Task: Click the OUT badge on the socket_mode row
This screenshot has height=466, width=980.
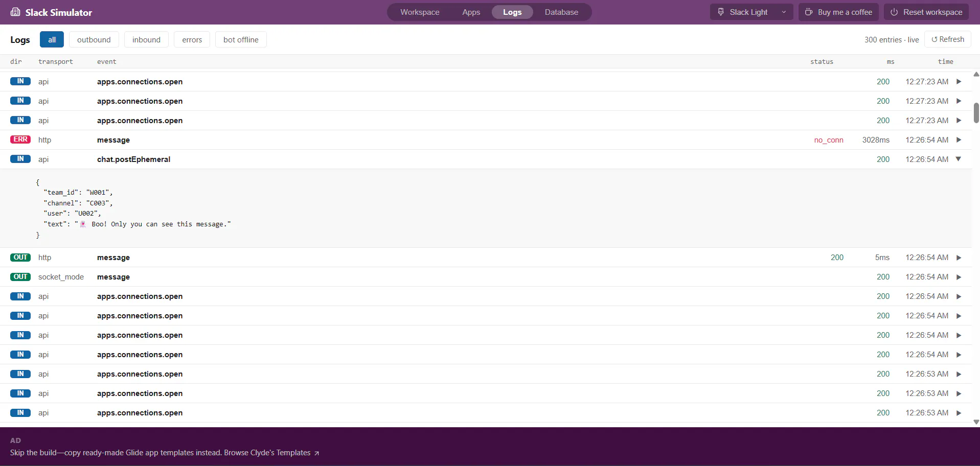Action: (20, 276)
